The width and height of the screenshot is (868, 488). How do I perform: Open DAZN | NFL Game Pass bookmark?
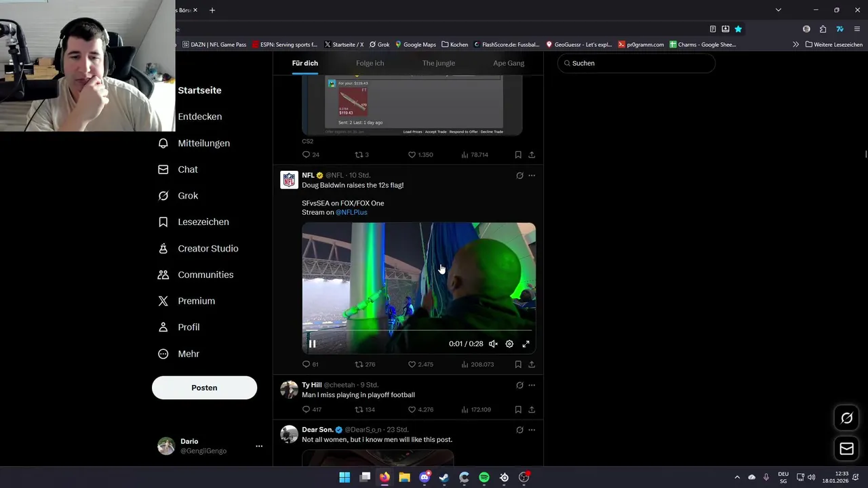(x=214, y=45)
